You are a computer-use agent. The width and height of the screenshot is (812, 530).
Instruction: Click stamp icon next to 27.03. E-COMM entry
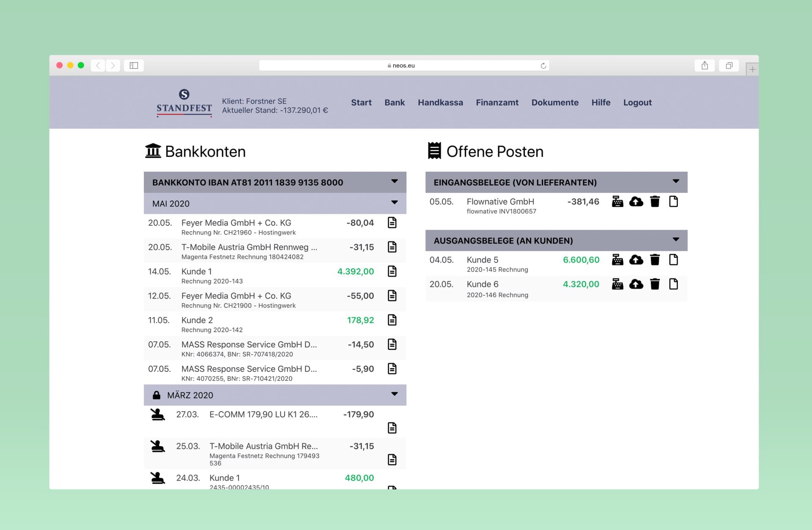pyautogui.click(x=158, y=414)
